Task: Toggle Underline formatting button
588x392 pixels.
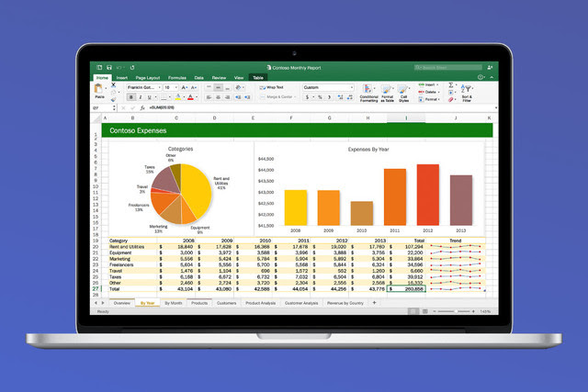Action: pyautogui.click(x=149, y=97)
